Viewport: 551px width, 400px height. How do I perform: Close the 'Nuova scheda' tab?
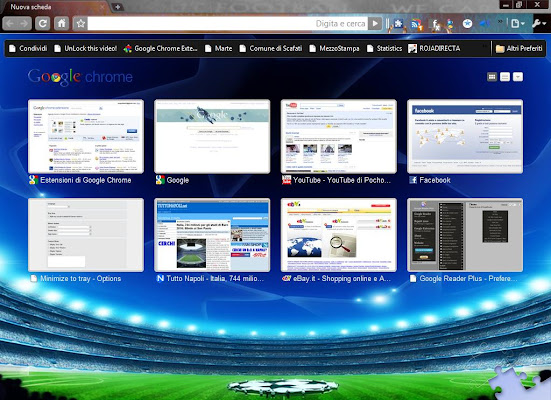click(x=102, y=7)
